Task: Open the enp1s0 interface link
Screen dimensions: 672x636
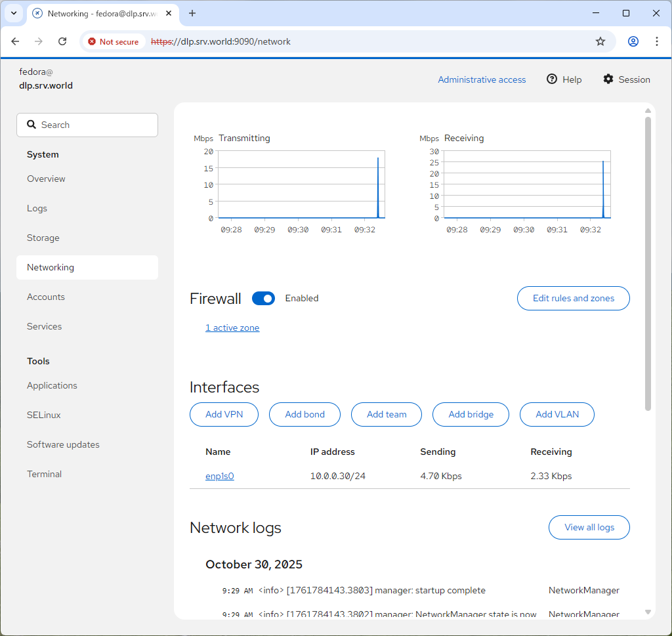Action: (x=219, y=476)
